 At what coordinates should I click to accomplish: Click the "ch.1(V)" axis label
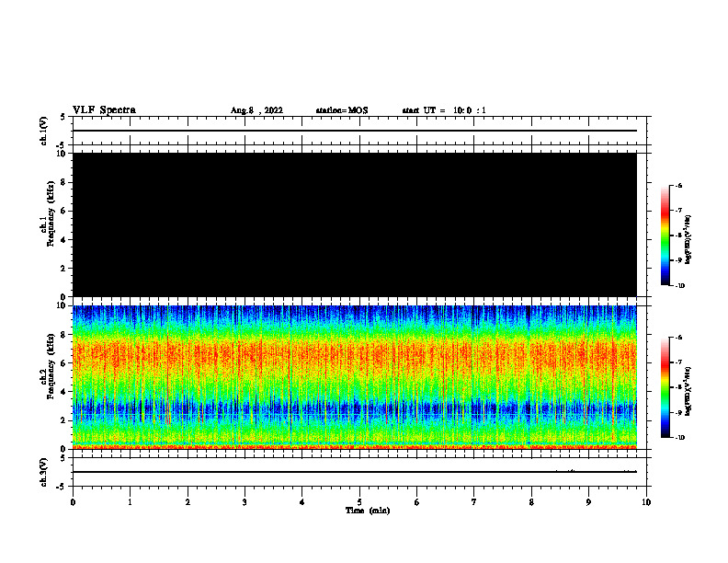[x=43, y=131]
